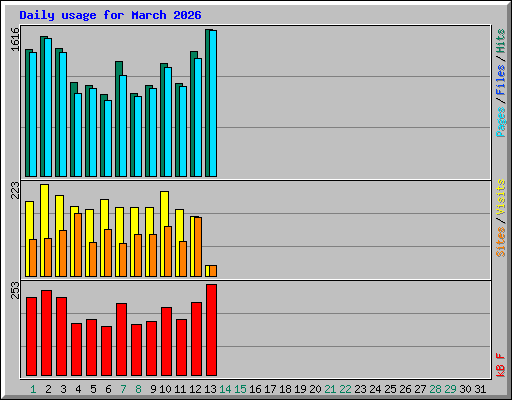Click the 223 visits axis value

tap(15, 190)
